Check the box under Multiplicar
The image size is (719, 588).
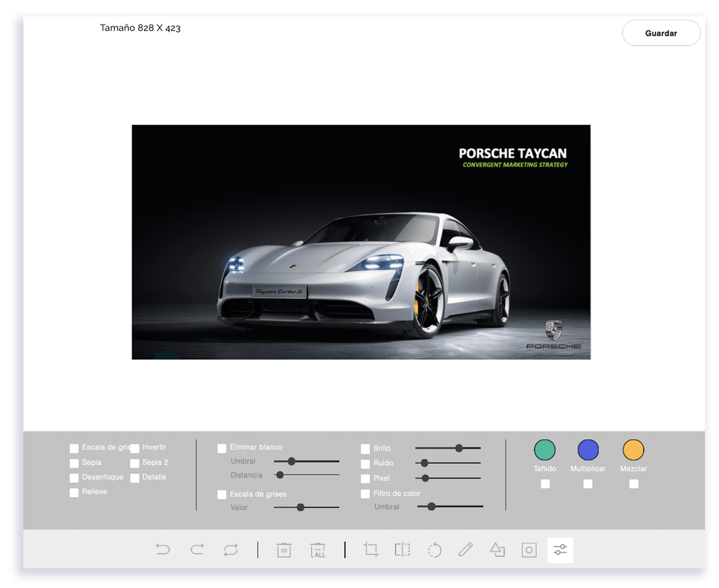pos(588,484)
